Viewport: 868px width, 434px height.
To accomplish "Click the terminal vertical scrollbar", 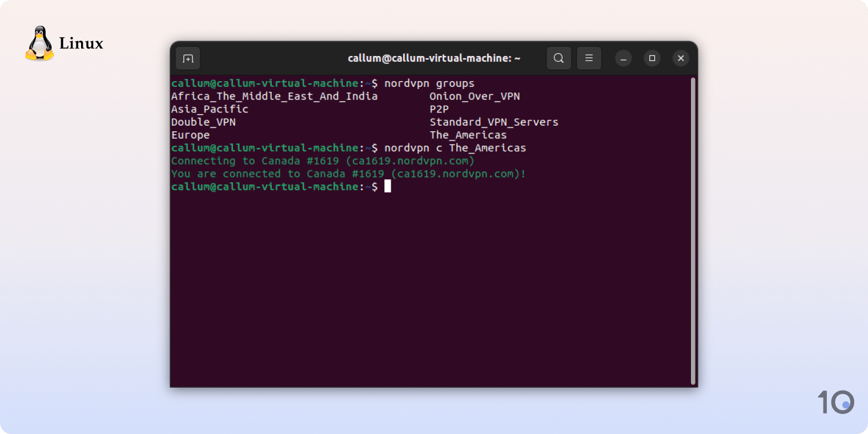I will click(693, 231).
